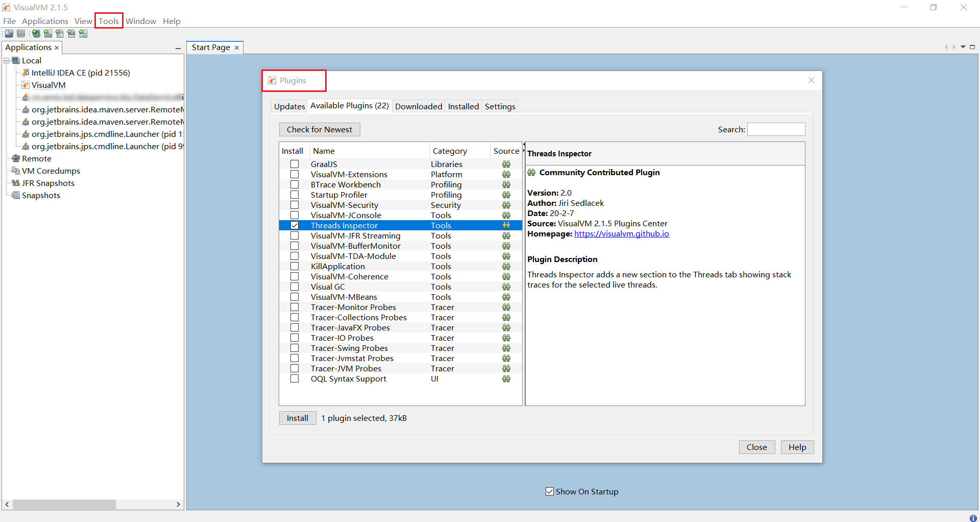Check the BTrace Workbench install checkbox

(295, 184)
